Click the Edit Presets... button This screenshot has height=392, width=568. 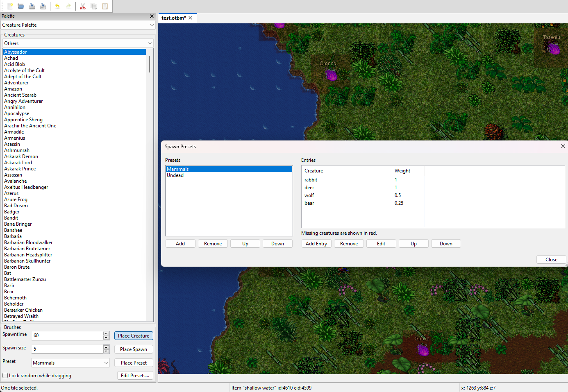[x=135, y=376]
